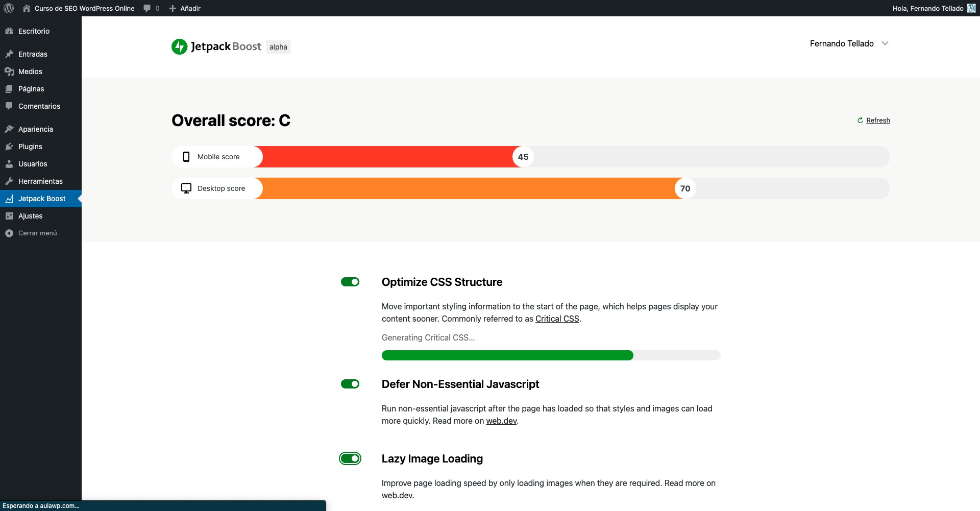Viewport: 980px width, 511px height.
Task: Click the red Mobile score bar
Action: (x=388, y=157)
